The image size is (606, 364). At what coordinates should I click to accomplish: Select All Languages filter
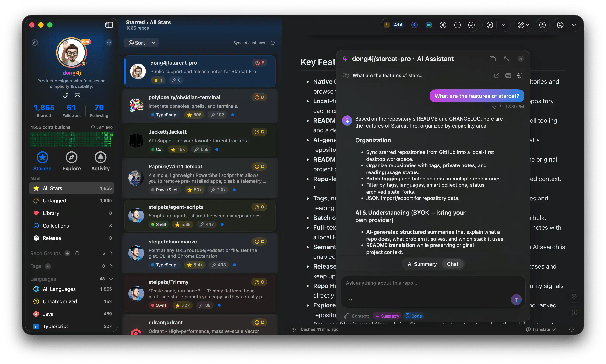[71, 289]
